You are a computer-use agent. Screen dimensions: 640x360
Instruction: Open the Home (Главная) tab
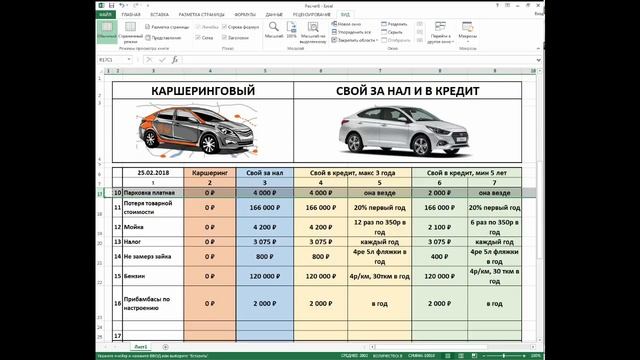point(131,15)
